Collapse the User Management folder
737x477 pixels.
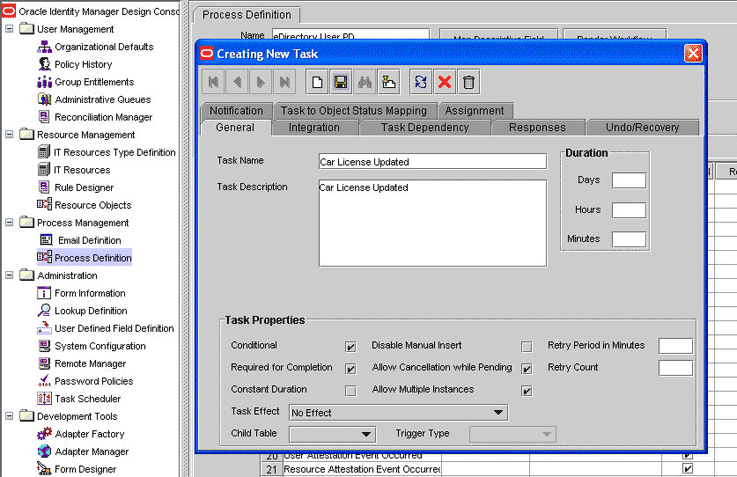pos(9,29)
